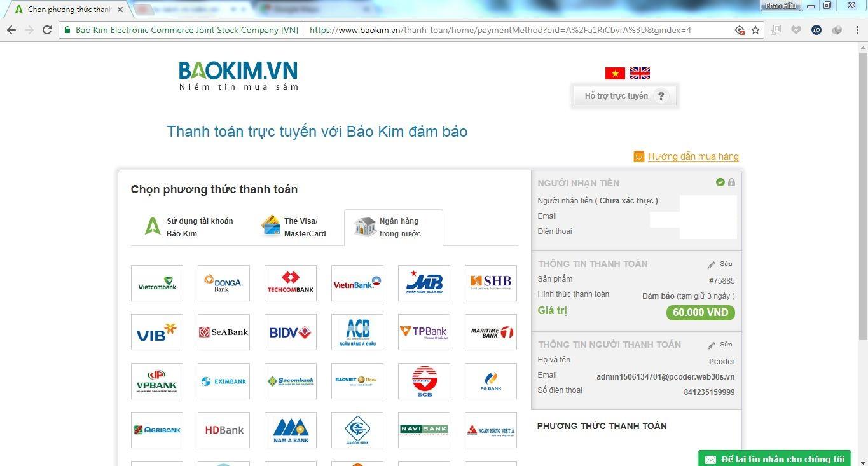Click the green verified check icon
This screenshot has height=466, width=868.
coord(720,182)
